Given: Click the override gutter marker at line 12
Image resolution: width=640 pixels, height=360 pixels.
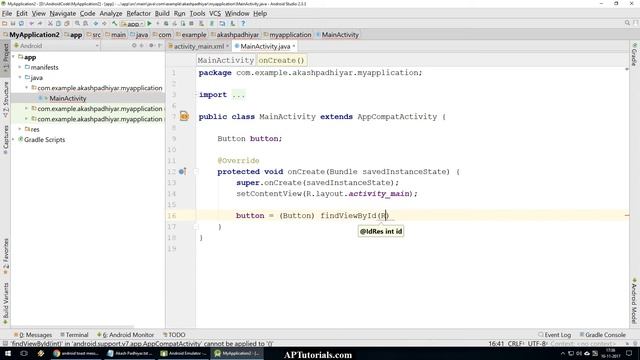Looking at the screenshot, I should [182, 171].
